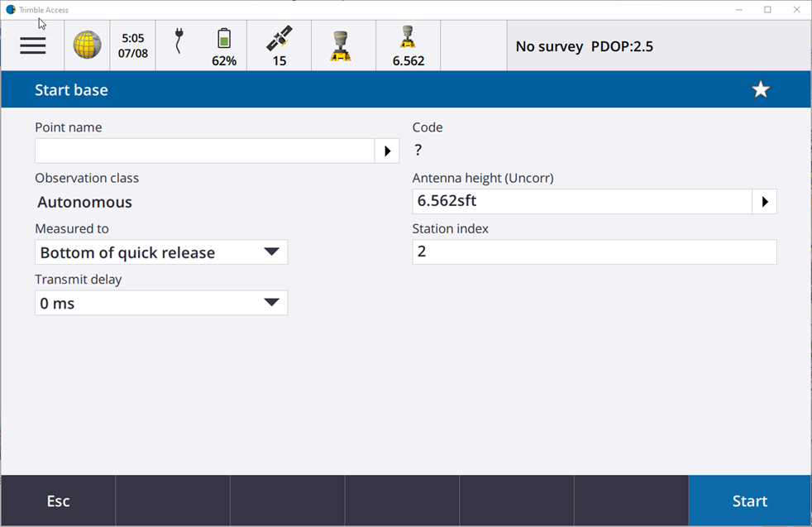Select the Station index field

coord(594,252)
